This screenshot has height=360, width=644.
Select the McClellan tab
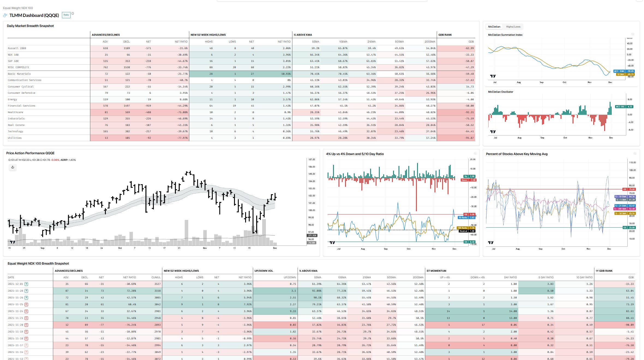click(494, 27)
